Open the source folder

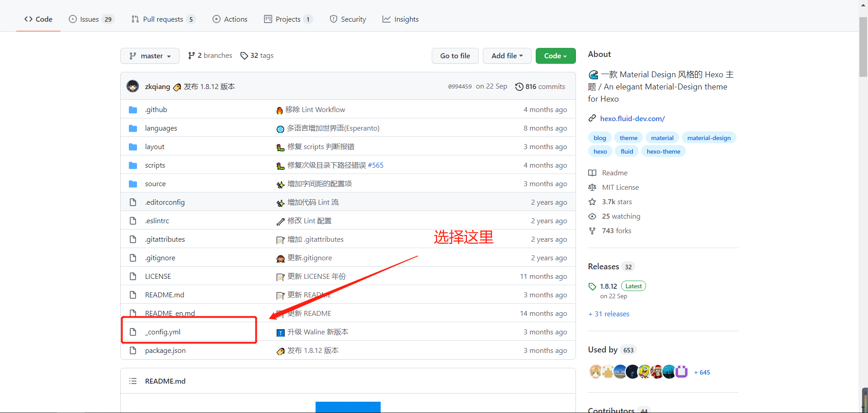(x=156, y=184)
